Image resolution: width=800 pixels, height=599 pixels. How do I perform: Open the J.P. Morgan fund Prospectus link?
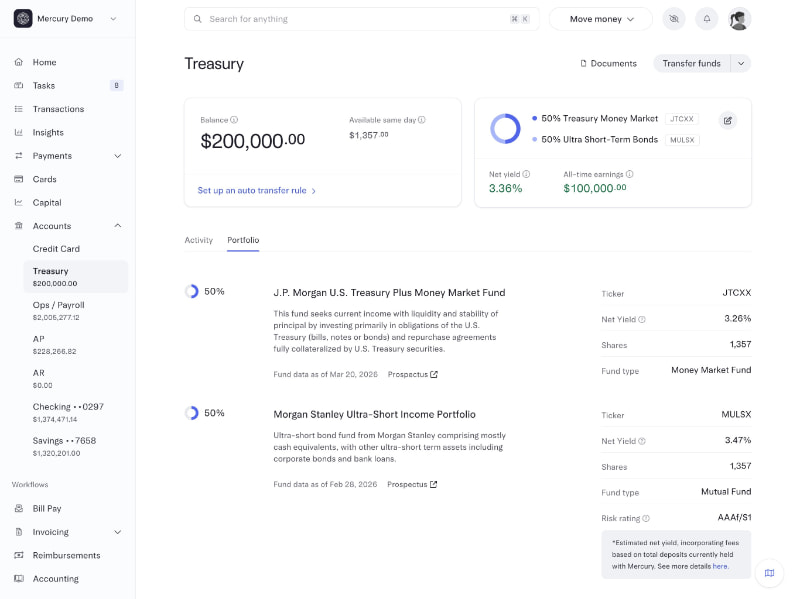(x=413, y=375)
